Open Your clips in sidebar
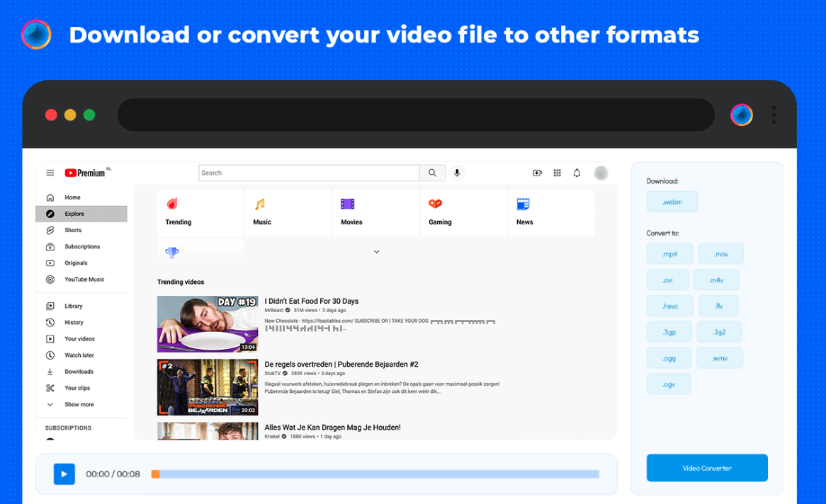Image resolution: width=826 pixels, height=504 pixels. (81, 388)
